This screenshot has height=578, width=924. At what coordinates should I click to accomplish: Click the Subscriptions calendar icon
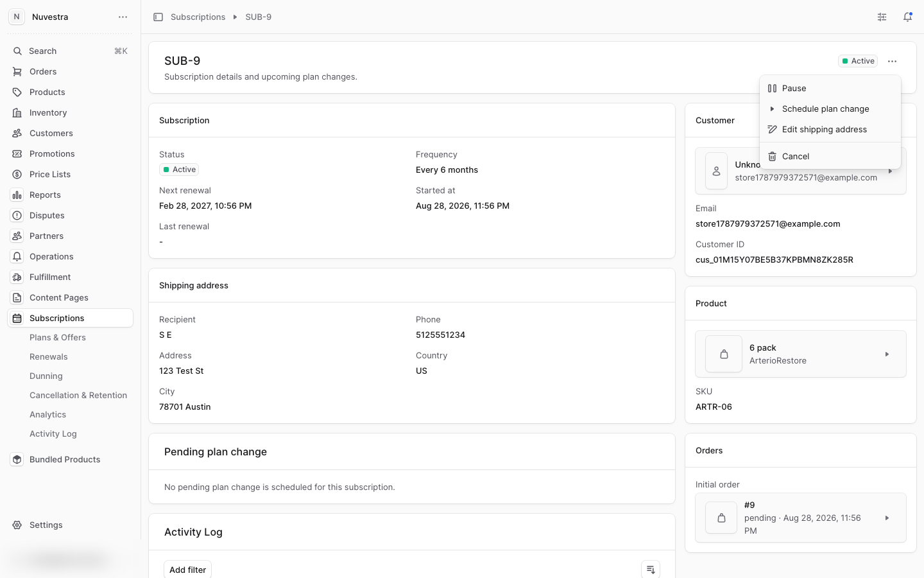pyautogui.click(x=17, y=318)
